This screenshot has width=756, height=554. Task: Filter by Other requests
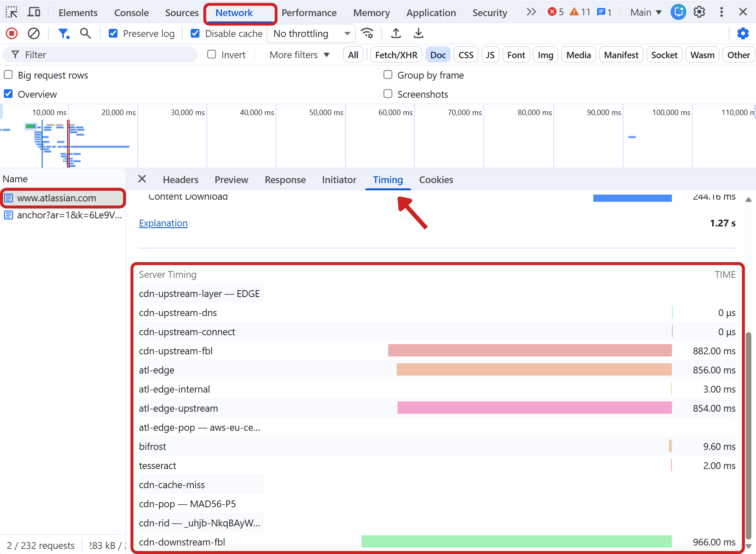tap(738, 55)
